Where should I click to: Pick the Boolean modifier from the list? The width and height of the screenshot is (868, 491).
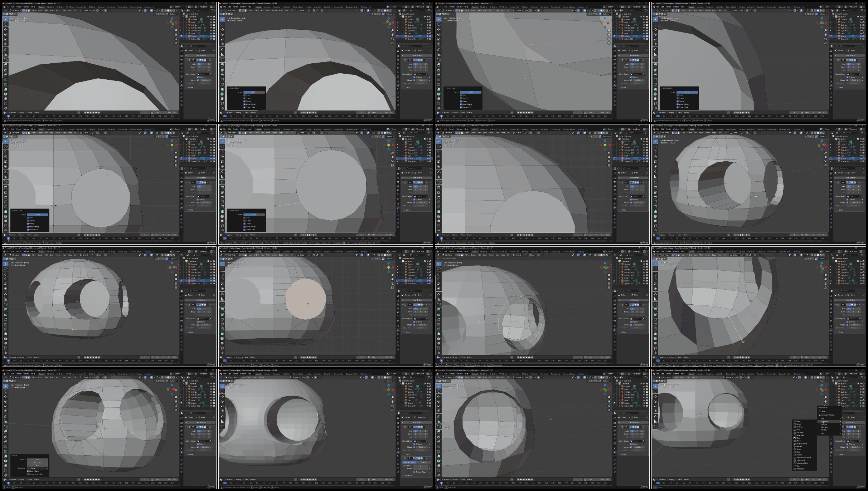[x=799, y=427]
